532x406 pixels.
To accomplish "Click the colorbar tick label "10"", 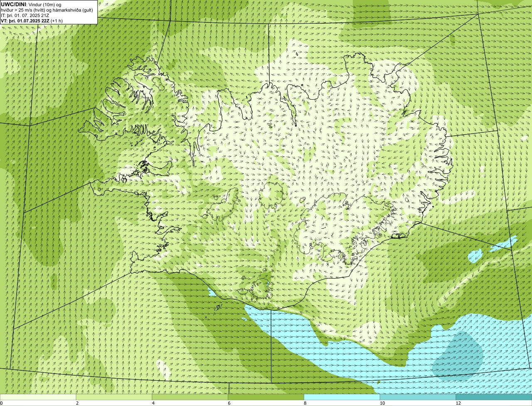I will tap(382, 403).
